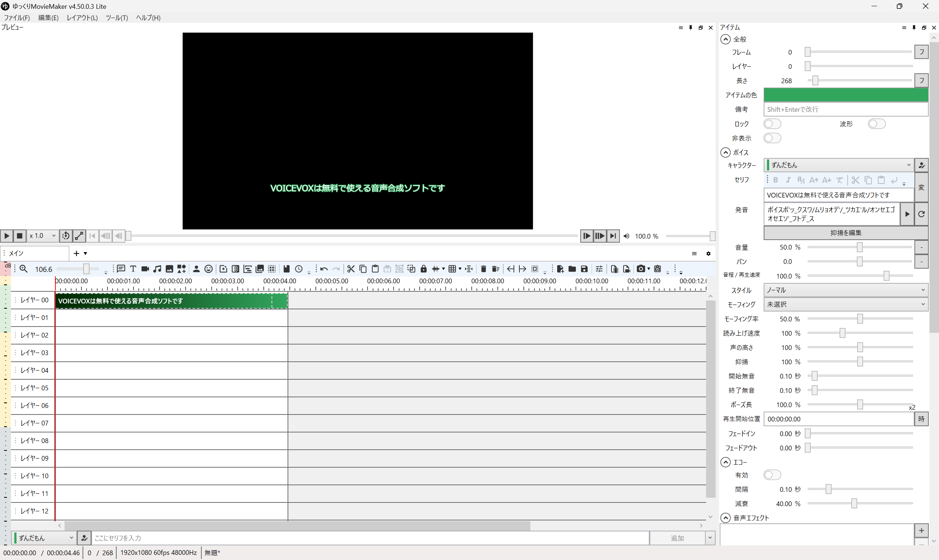The width and height of the screenshot is (939, 560).
Task: Click the save project floppy icon
Action: pos(584,269)
